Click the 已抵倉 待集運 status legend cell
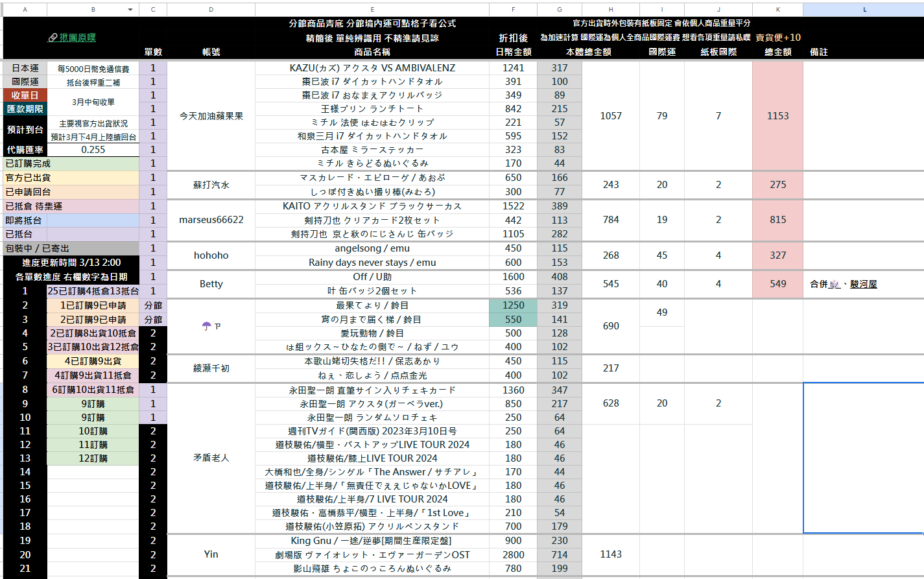The height and width of the screenshot is (579, 924). pos(71,206)
